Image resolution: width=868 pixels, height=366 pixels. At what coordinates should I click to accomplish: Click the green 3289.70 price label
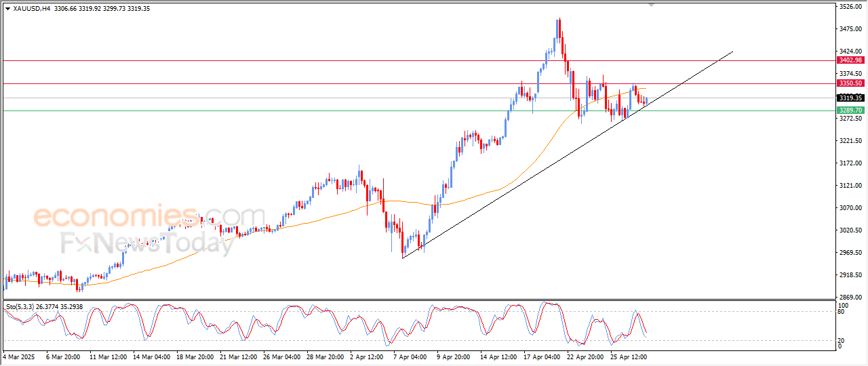(x=850, y=110)
